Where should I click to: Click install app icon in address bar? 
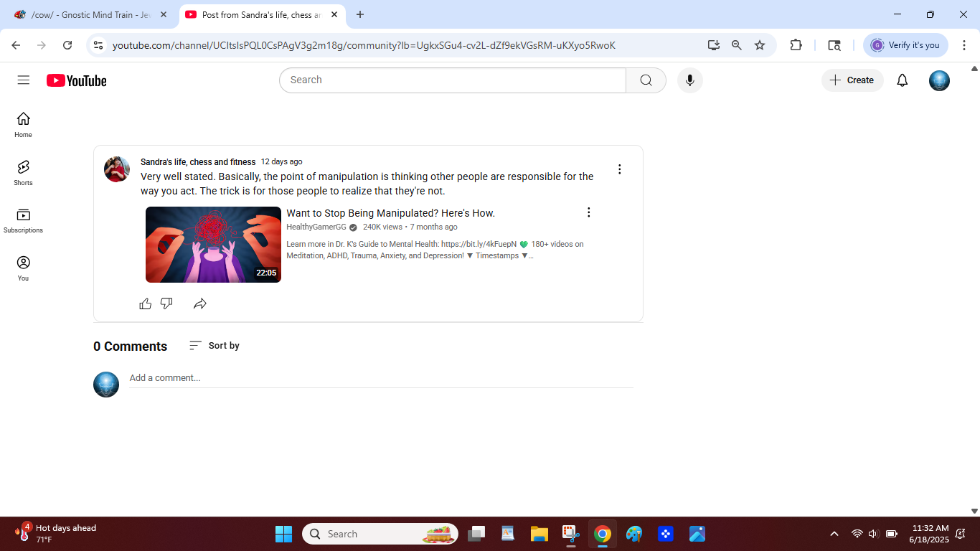713,45
